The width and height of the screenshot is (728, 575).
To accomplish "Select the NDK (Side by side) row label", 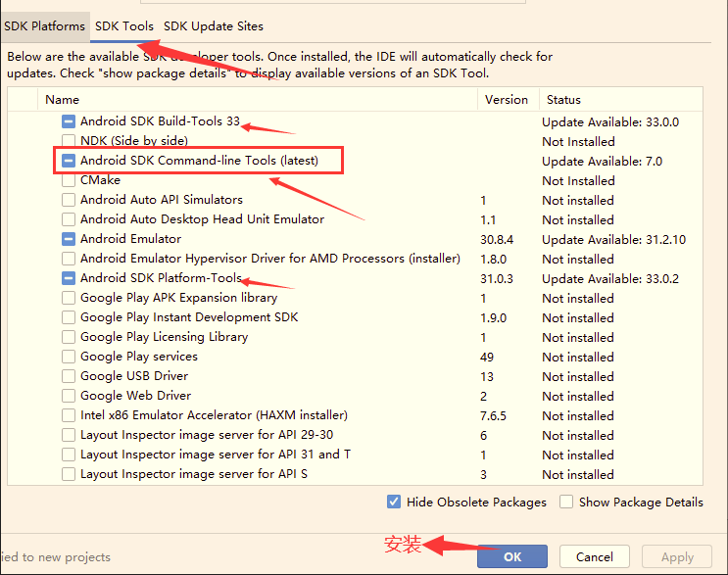I will point(133,141).
